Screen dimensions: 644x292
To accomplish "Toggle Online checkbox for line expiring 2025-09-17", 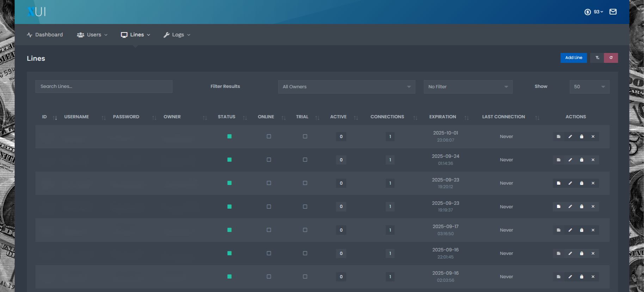I will 269,230.
